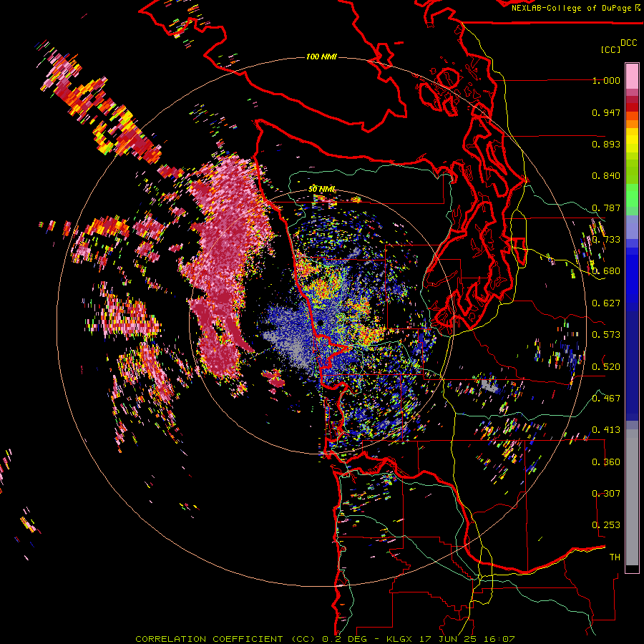Click the 0.467 legend value
The width and height of the screenshot is (644, 644).
606,398
